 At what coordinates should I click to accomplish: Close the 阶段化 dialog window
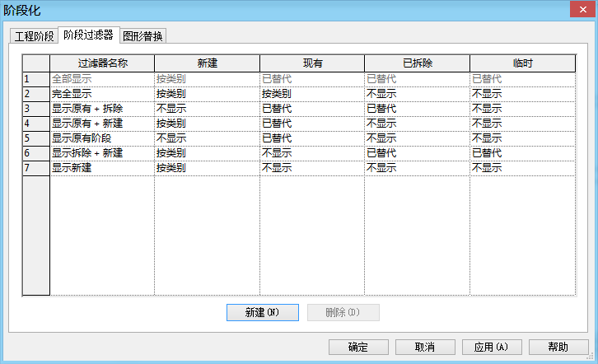(x=582, y=9)
